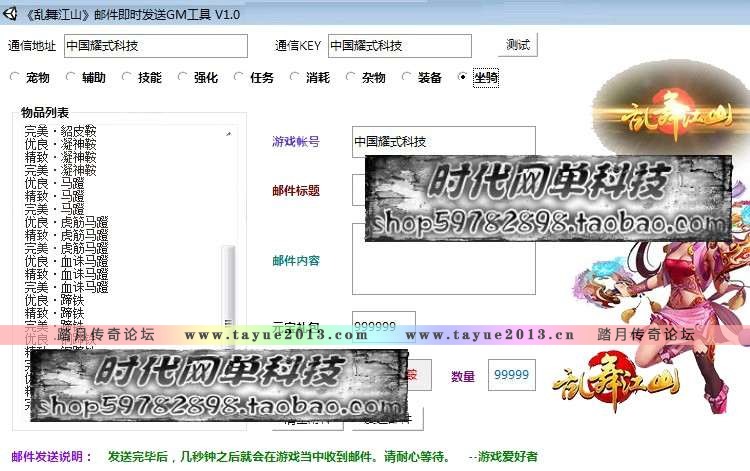Screen dimensions: 750x471
Task: Select list item 优良·血诛马蹬
Action: pyautogui.click(x=66, y=261)
